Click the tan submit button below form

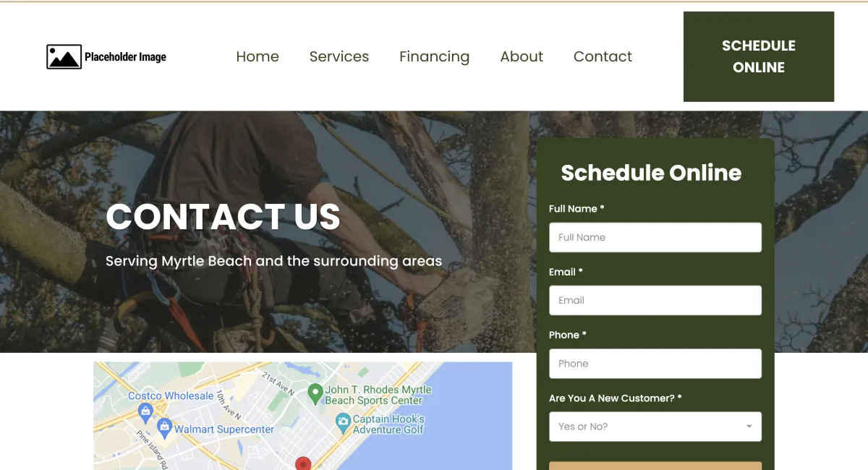[655, 466]
